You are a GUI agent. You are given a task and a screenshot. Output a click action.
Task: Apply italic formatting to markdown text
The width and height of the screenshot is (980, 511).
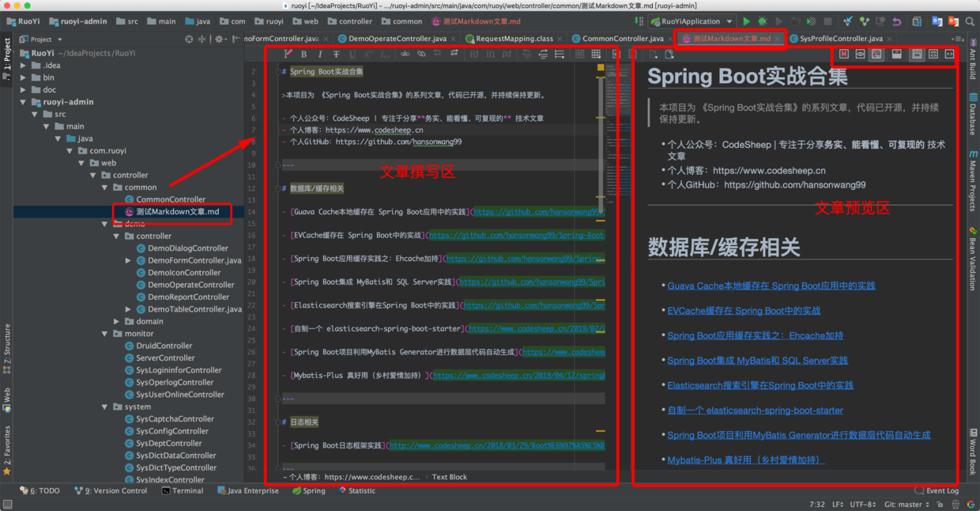(320, 54)
